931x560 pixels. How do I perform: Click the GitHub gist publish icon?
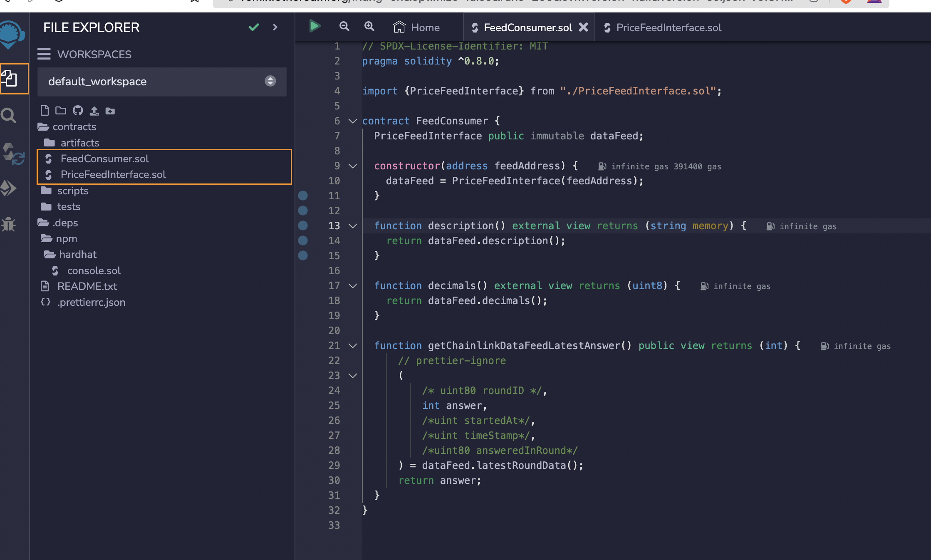click(78, 111)
